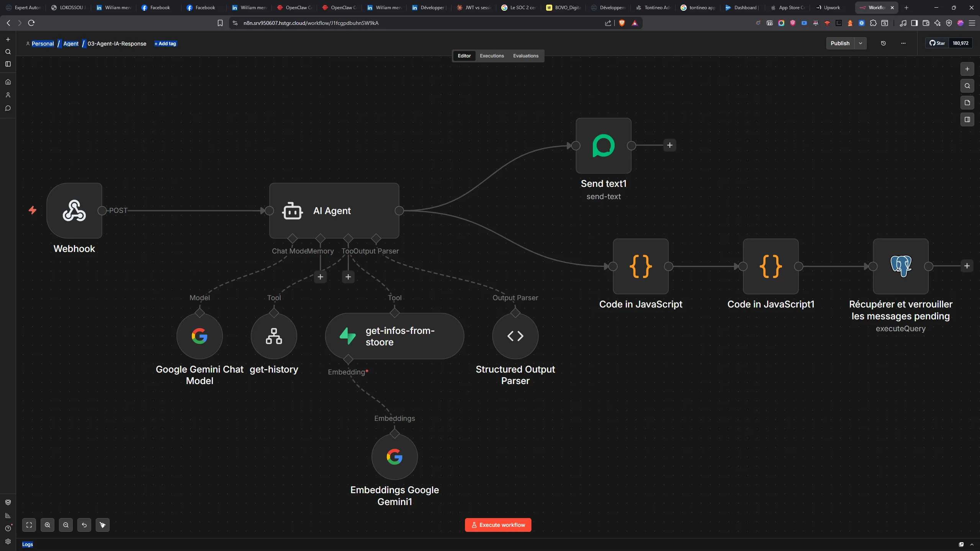Switch to the Evaluations tab

click(x=525, y=56)
